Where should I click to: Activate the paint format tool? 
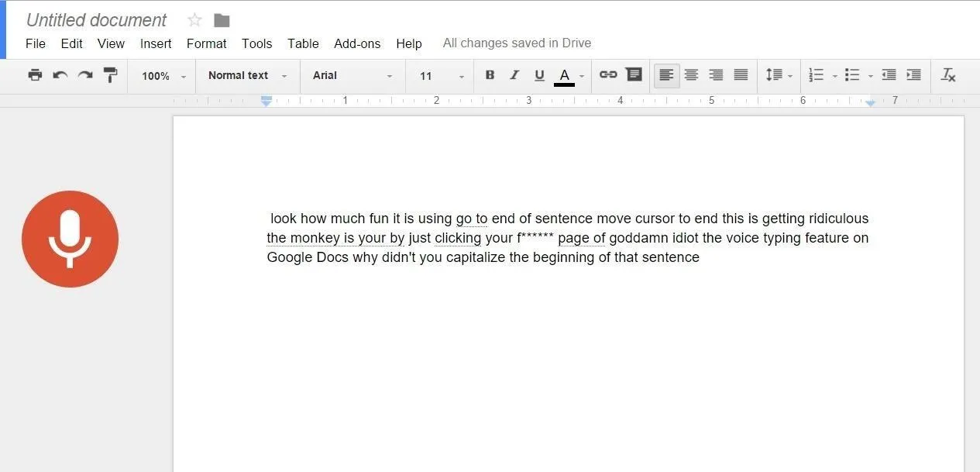click(111, 75)
